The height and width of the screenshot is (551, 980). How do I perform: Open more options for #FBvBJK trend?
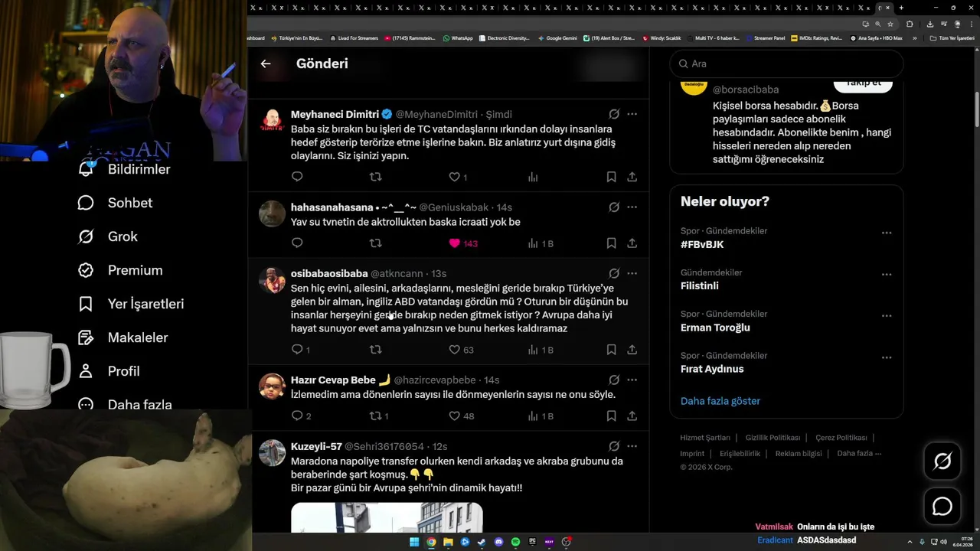point(887,233)
